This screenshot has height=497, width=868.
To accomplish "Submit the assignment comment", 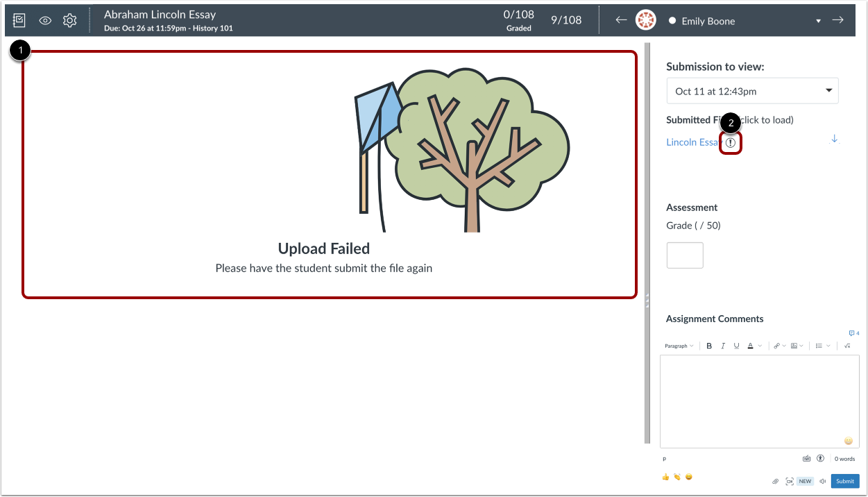I will (x=845, y=481).
